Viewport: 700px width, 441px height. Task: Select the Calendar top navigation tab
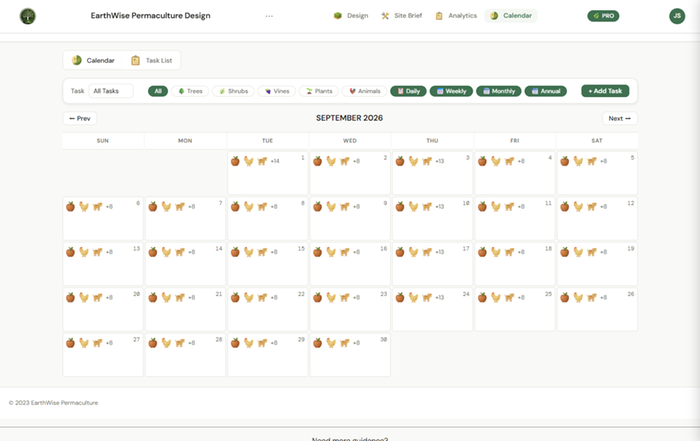tap(511, 16)
